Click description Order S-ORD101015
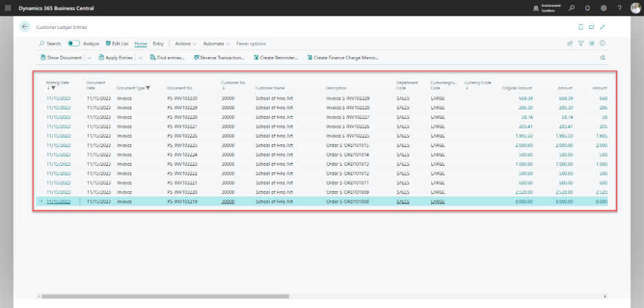This screenshot has height=308, width=644. 347,145
